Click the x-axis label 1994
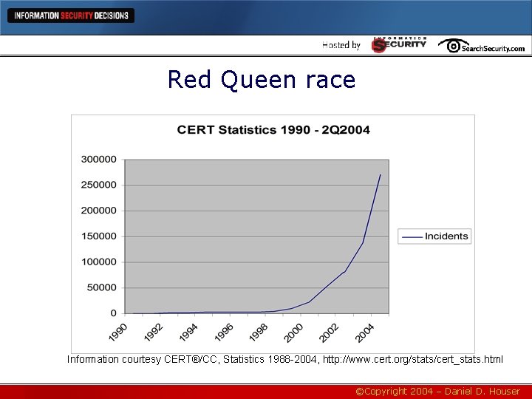The height and width of the screenshot is (399, 532). (188, 332)
